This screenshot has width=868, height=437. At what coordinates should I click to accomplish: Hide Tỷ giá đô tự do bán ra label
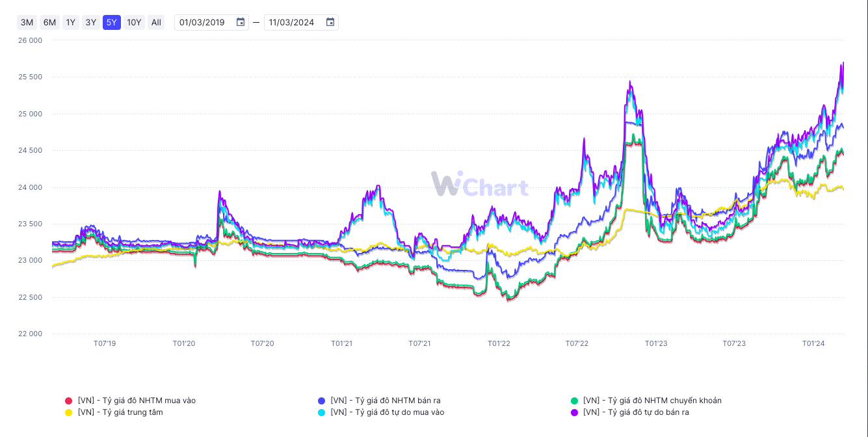tap(636, 412)
